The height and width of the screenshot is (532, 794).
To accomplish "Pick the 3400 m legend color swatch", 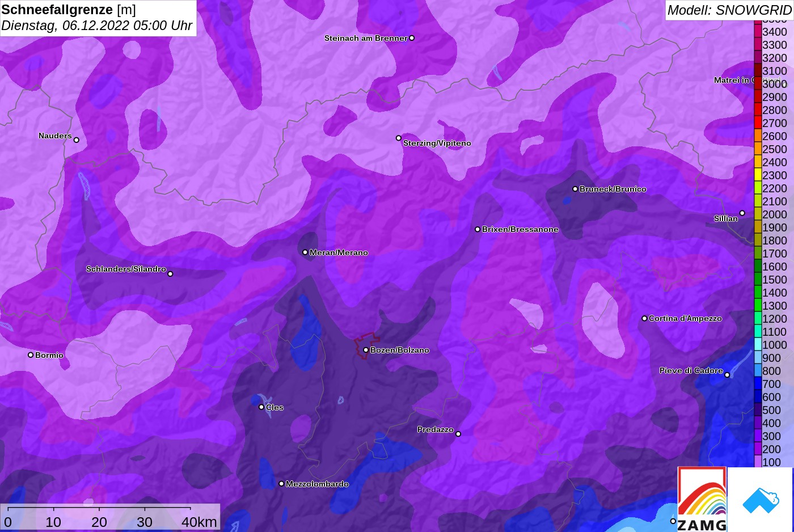I will tap(758, 31).
